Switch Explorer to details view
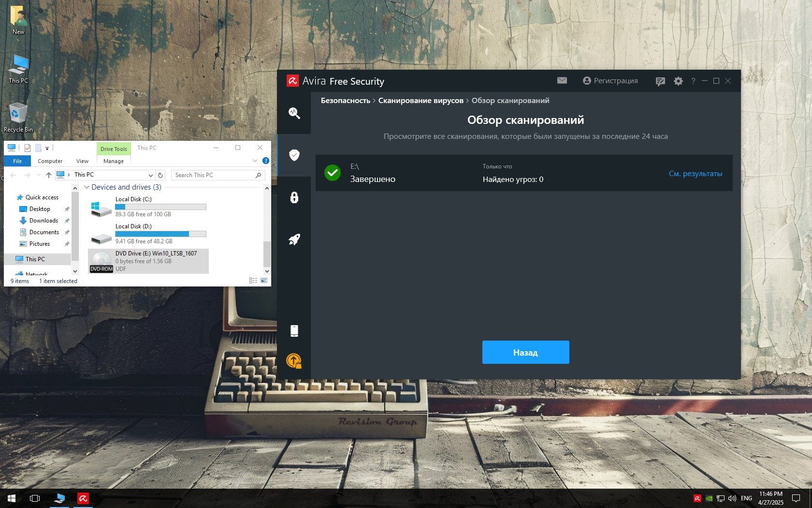The image size is (812, 508). tap(253, 281)
